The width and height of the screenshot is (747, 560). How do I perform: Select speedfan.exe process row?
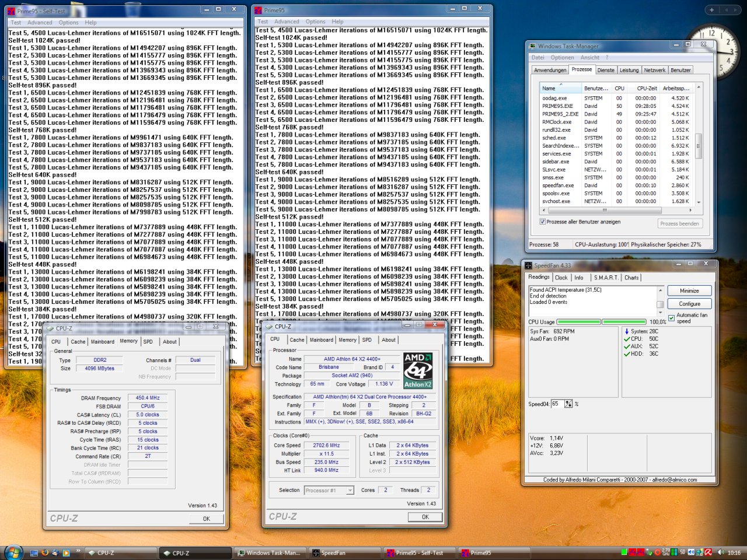click(x=616, y=185)
